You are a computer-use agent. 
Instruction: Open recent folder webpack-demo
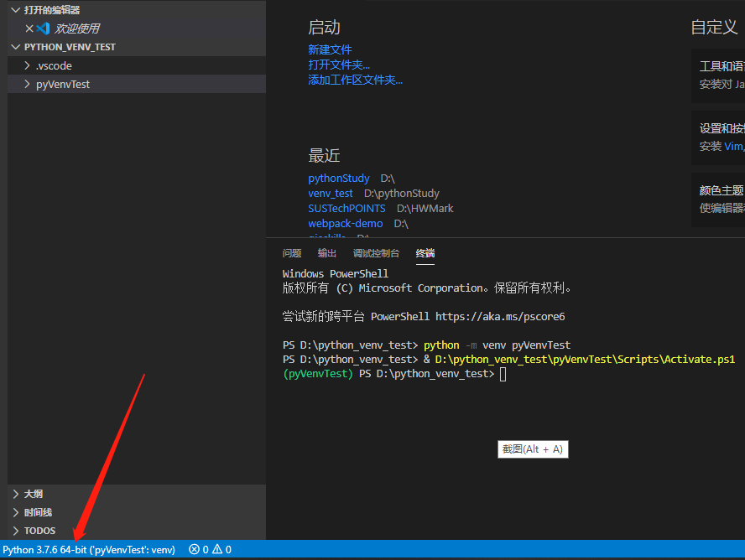[x=345, y=224]
